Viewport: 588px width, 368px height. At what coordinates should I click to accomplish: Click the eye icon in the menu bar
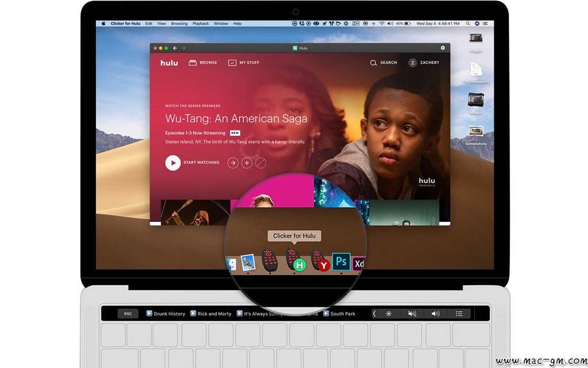pos(316,23)
